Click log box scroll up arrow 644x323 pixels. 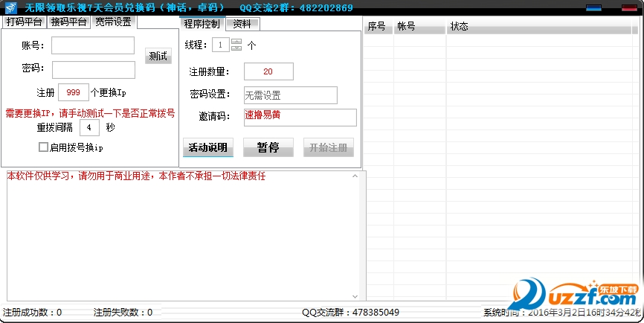pyautogui.click(x=355, y=176)
